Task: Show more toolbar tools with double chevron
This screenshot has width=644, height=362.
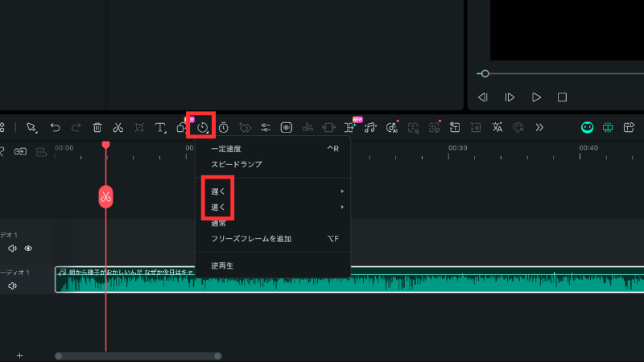Action: [539, 128]
